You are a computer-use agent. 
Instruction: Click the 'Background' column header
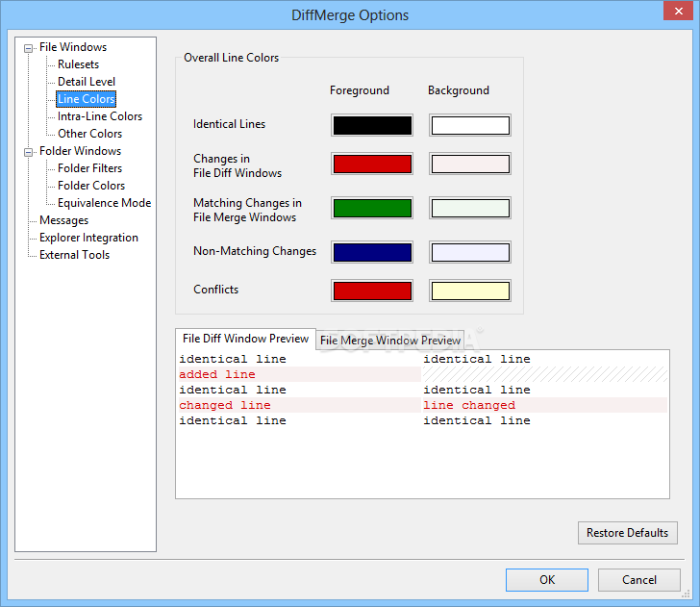459,90
